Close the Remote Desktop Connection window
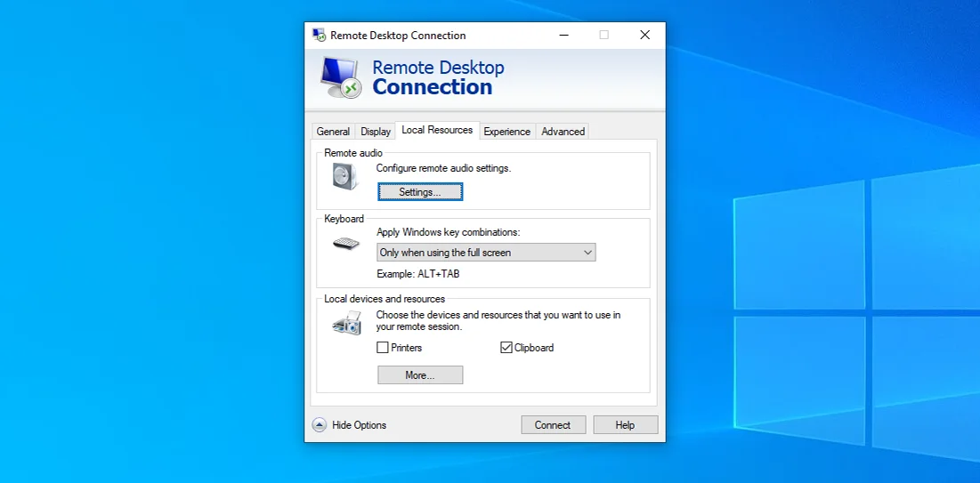 point(644,36)
